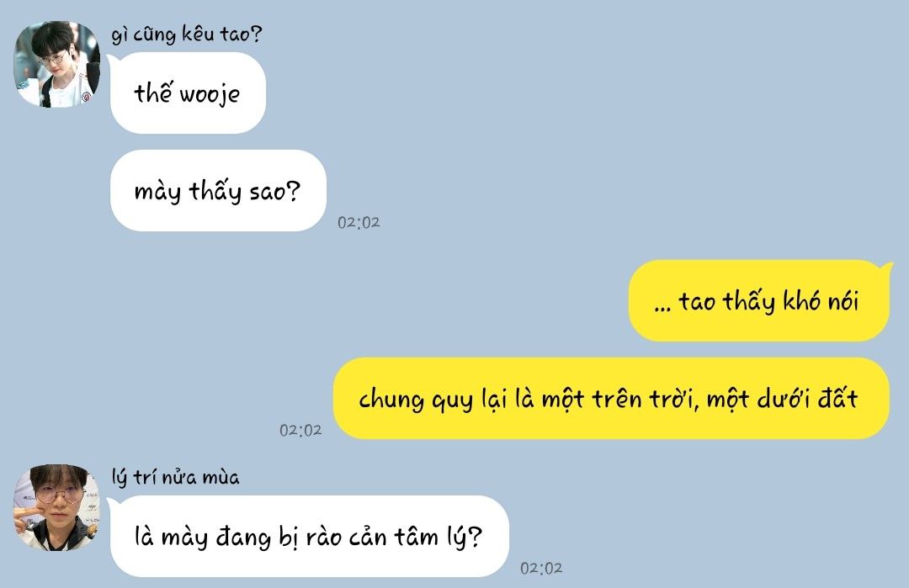This screenshot has width=909, height=588.
Task: Click the words "tâm lý?" in the last bubble
Action: click(x=439, y=537)
